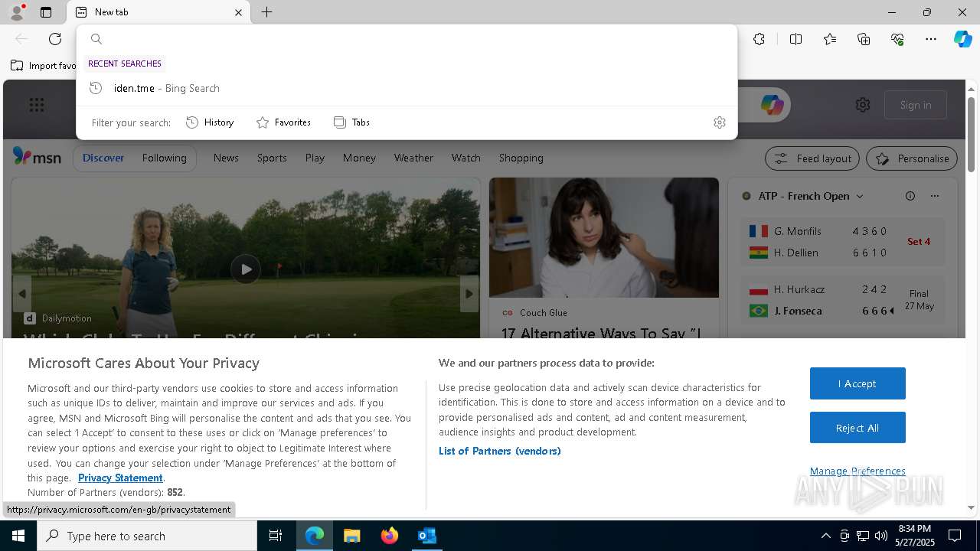Image resolution: width=980 pixels, height=551 pixels.
Task: Add a new browser tab
Action: [266, 12]
